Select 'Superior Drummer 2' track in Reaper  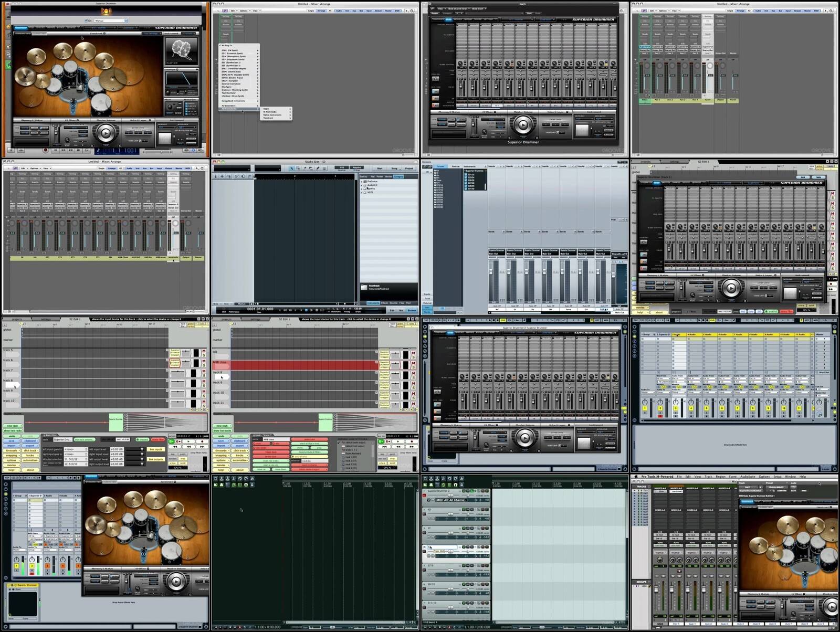tap(438, 491)
